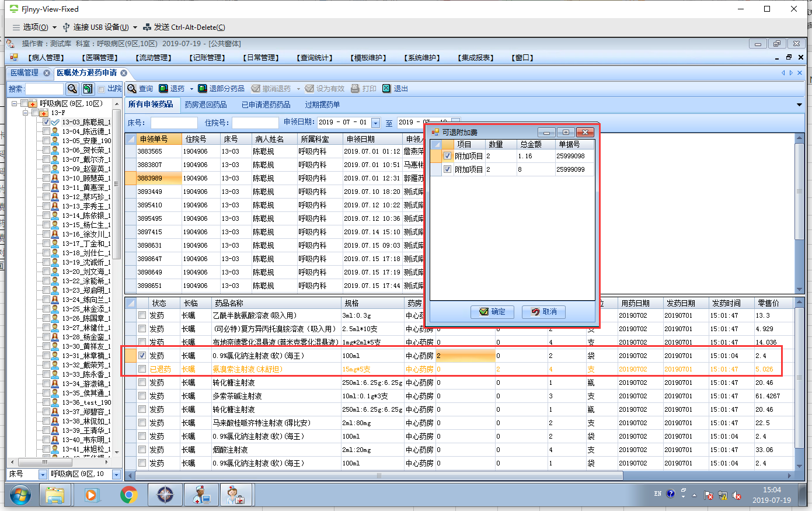Click the 取消 button in dialog
This screenshot has height=511, width=812.
tap(543, 312)
